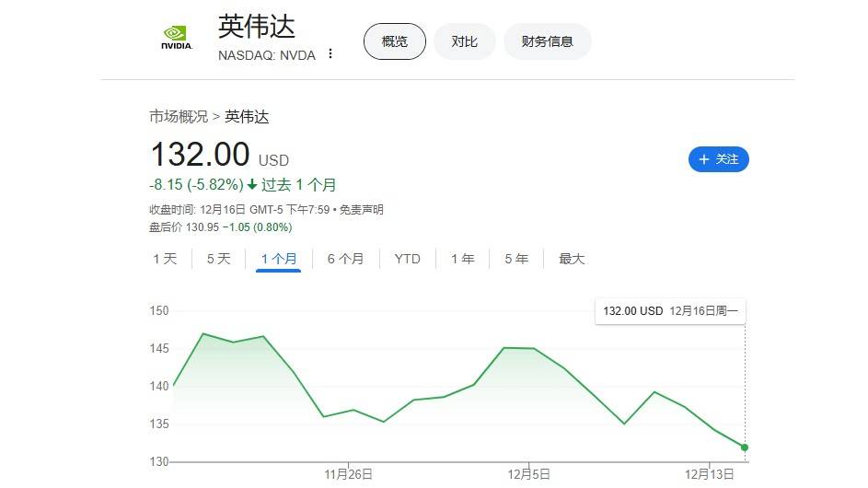Select the 5 年 time range
The width and height of the screenshot is (868, 488).
coord(516,259)
